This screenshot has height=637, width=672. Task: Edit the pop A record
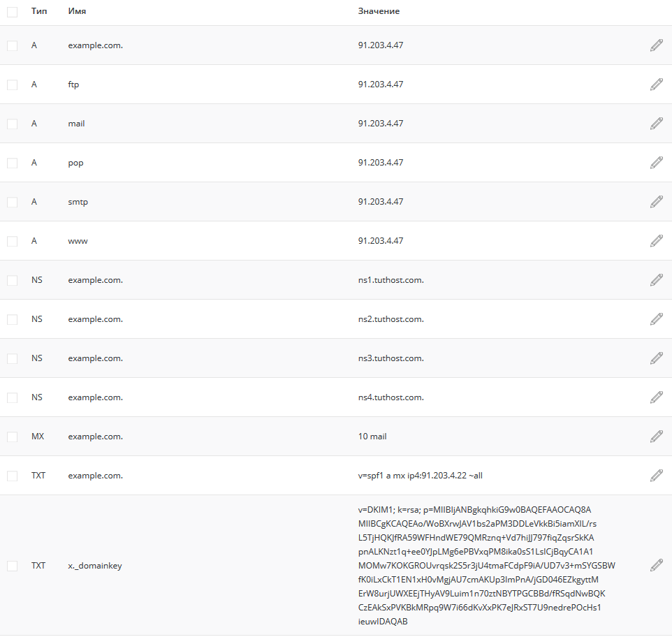point(656,162)
